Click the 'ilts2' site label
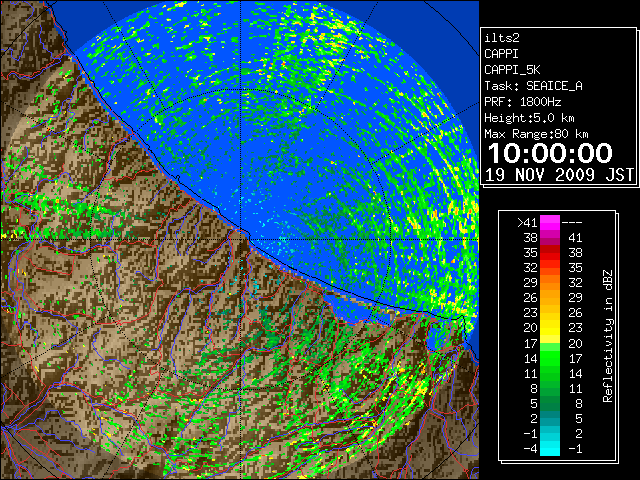This screenshot has height=480, width=640. tap(502, 38)
